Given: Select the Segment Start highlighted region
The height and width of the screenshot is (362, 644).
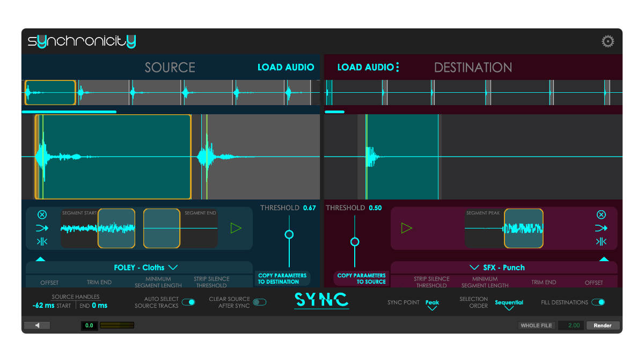Looking at the screenshot, I should tap(116, 228).
